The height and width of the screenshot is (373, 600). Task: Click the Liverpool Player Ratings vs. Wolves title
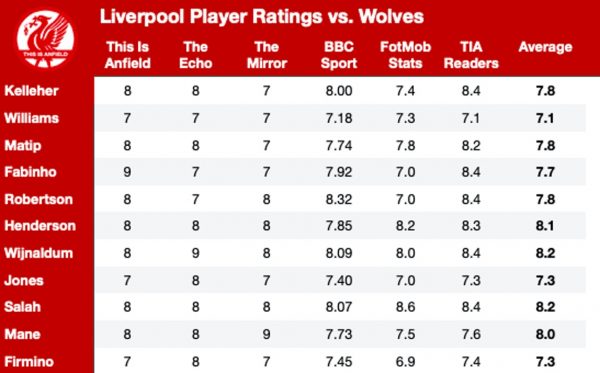[262, 17]
